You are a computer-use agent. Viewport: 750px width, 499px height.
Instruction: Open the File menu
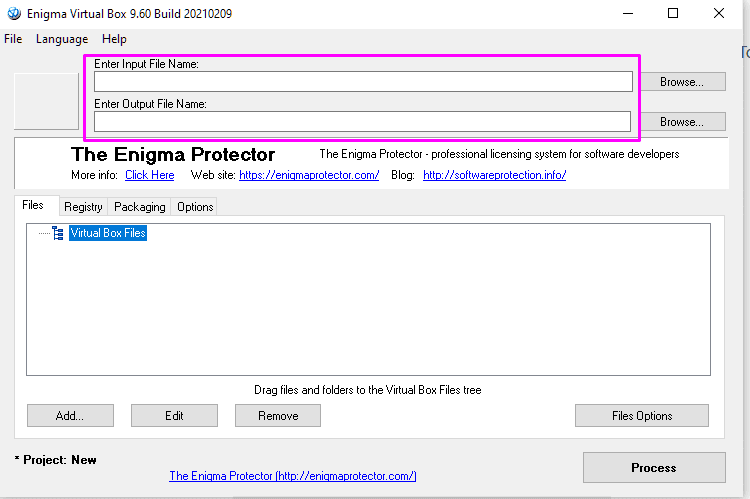pyautogui.click(x=13, y=39)
